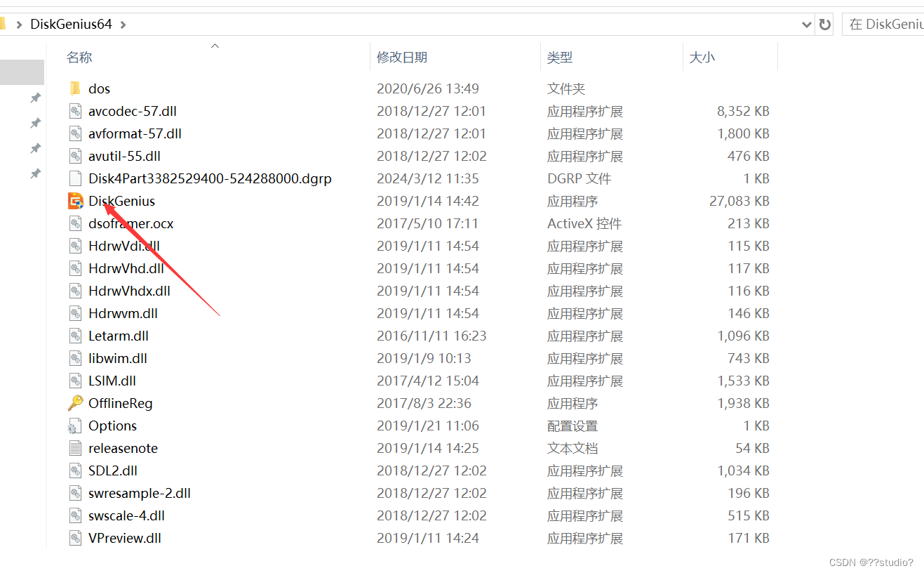Click the swscale-4.dll file icon
The height and width of the screenshot is (573, 924).
75,515
